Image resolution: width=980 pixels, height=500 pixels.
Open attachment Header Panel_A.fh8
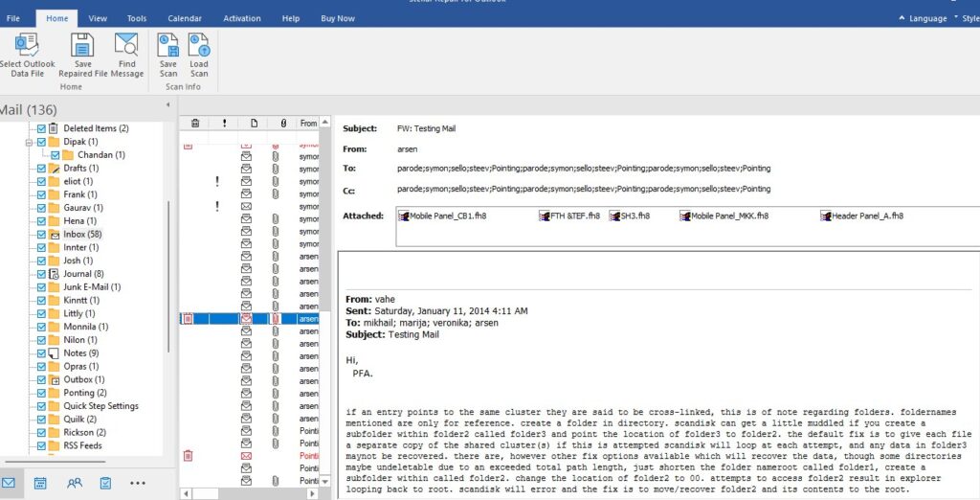pos(862,216)
